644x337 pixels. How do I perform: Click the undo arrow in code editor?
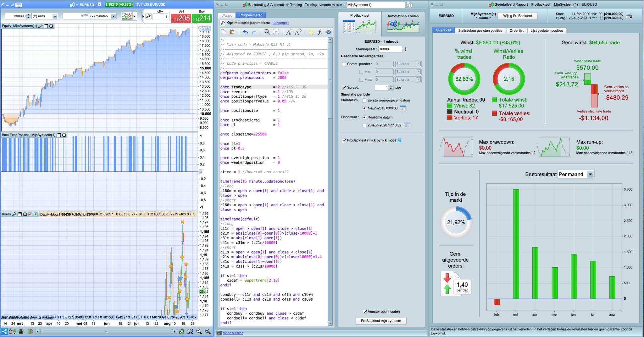pyautogui.click(x=245, y=32)
